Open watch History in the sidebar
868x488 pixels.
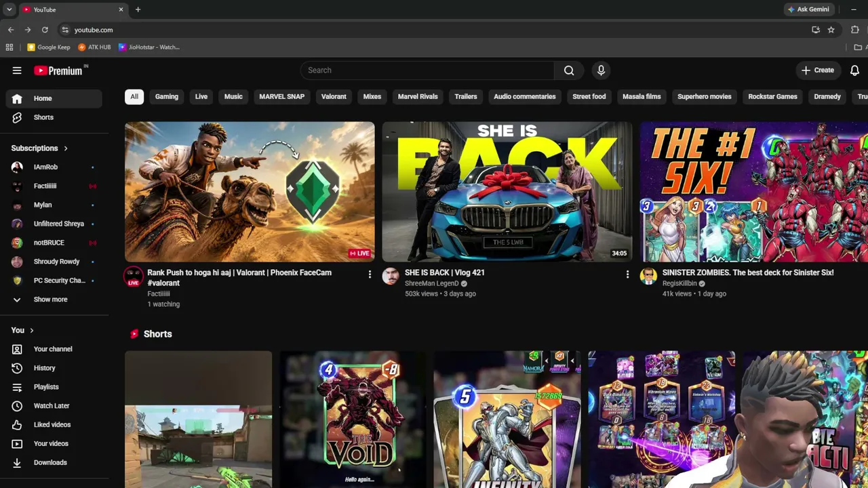click(54, 368)
